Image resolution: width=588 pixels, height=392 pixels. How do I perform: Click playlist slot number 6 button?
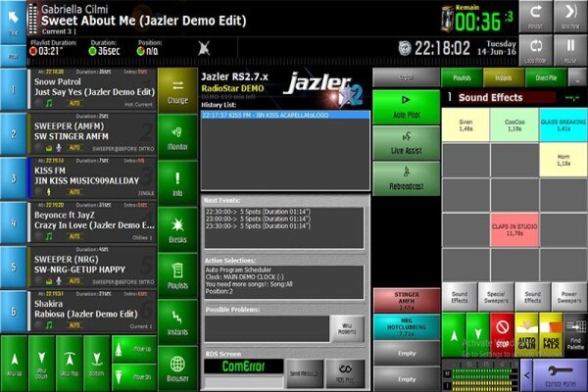13,312
